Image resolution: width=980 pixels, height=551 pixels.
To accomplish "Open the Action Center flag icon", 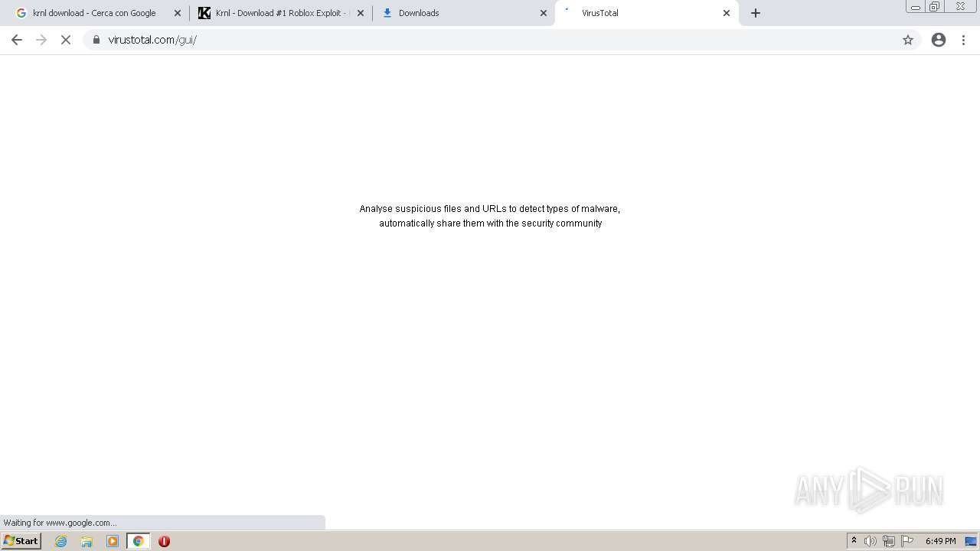I will [x=907, y=541].
